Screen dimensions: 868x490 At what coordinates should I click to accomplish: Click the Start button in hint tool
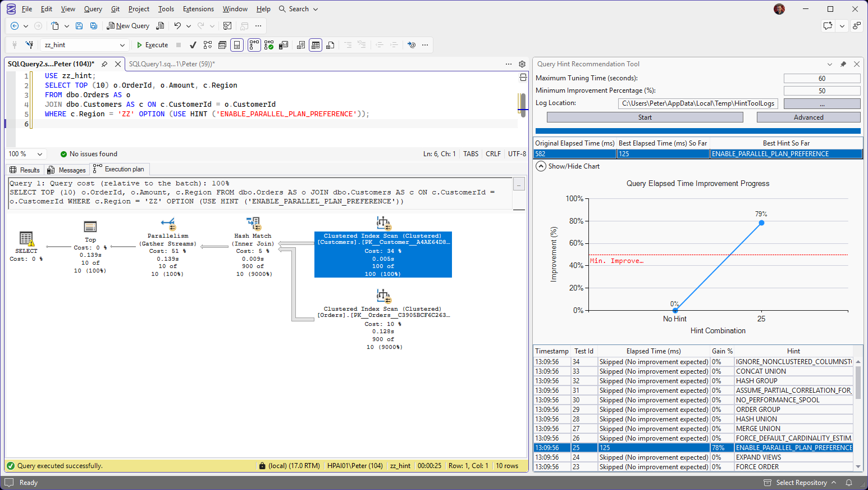(645, 117)
